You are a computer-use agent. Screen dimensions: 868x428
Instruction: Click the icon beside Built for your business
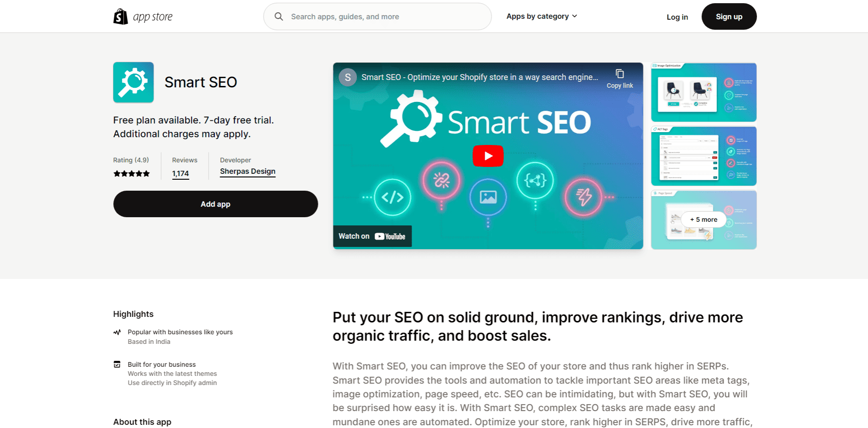(x=117, y=364)
